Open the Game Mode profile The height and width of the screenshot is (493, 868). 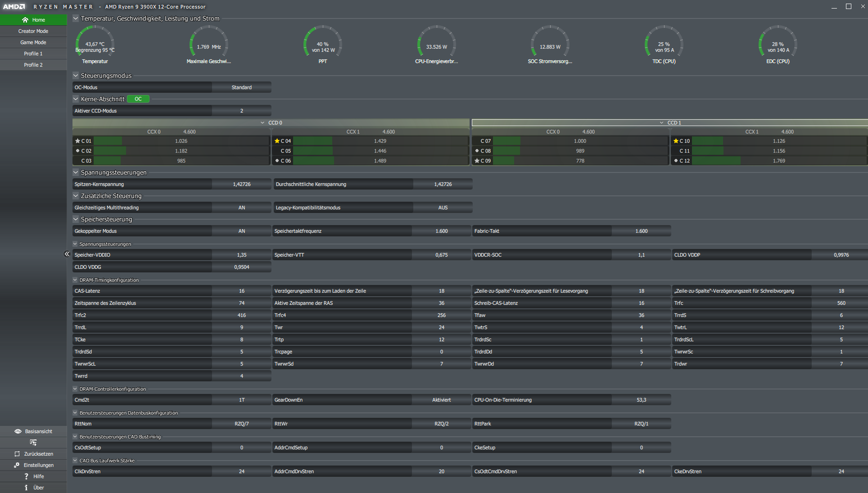[33, 42]
